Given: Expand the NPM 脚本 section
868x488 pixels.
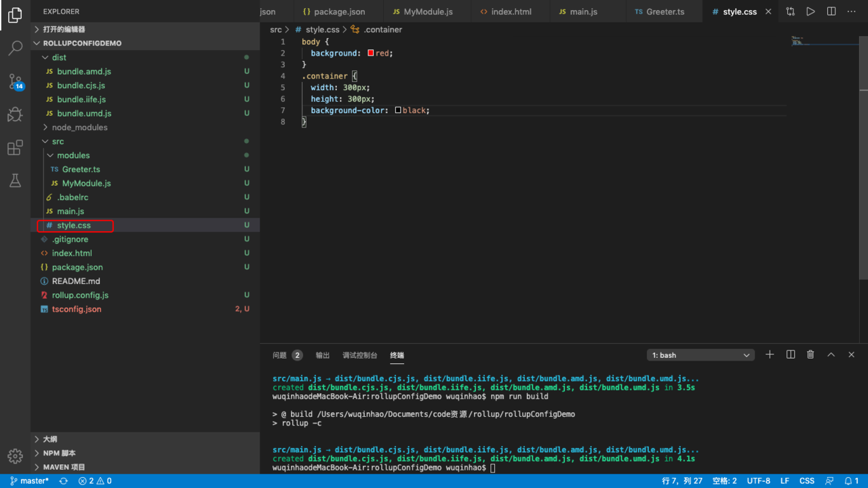Looking at the screenshot, I should pyautogui.click(x=145, y=453).
